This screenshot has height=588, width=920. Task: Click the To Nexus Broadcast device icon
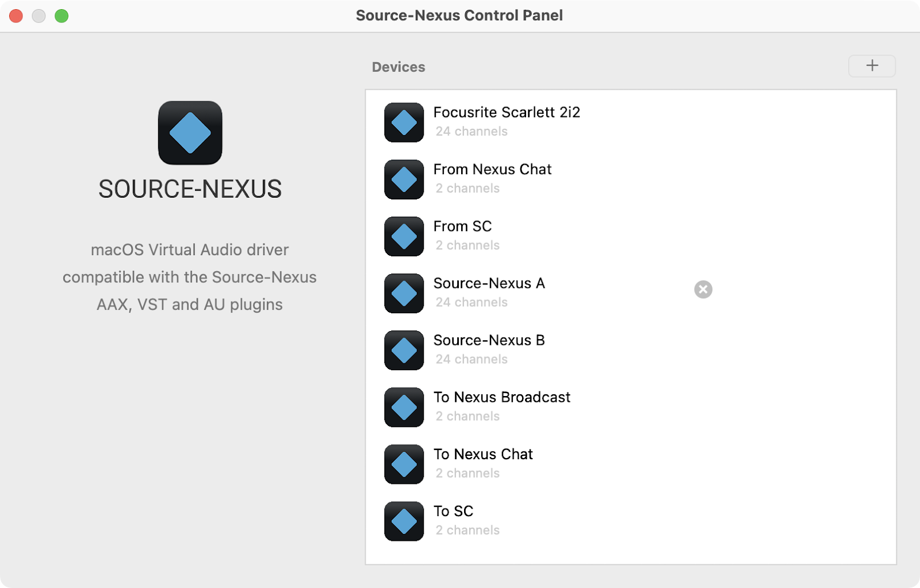pos(404,407)
